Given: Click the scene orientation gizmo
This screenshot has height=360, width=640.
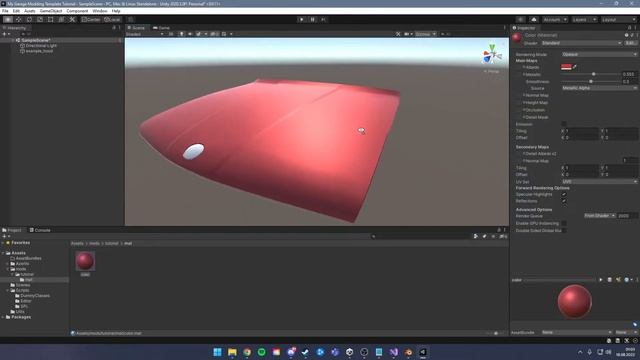Looking at the screenshot, I should point(492,55).
